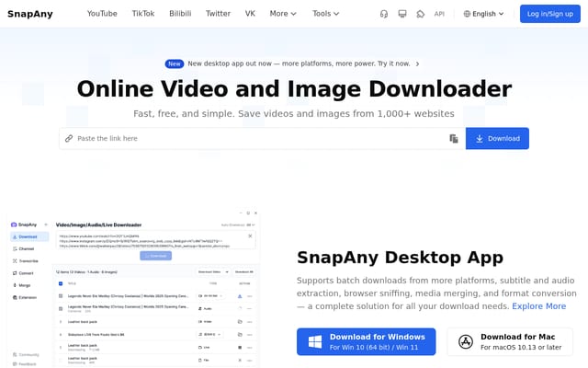Click the SnapAny Desktop App heading text

tap(400, 258)
